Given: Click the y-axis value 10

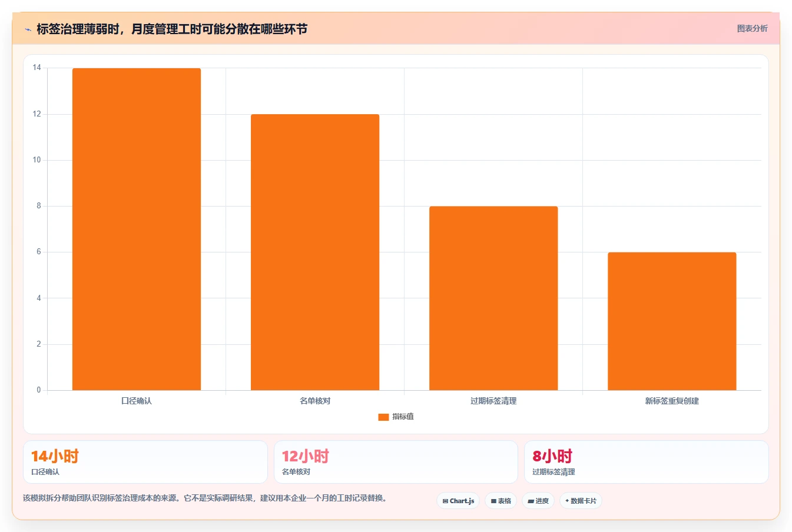Looking at the screenshot, I should pyautogui.click(x=37, y=160).
